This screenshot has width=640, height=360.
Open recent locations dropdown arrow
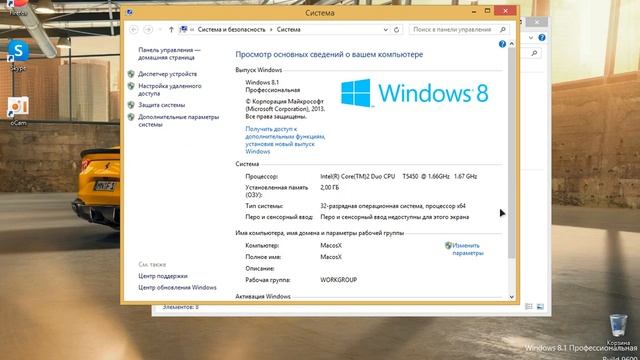tap(160, 29)
